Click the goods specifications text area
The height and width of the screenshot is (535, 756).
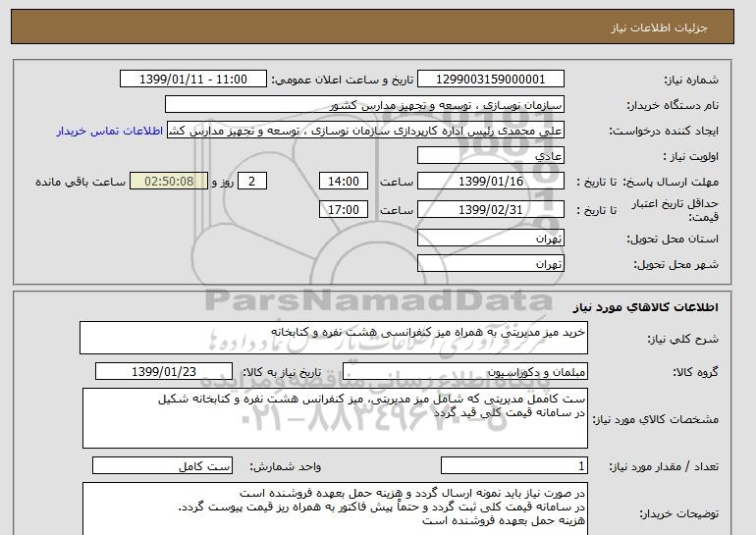tap(335, 418)
